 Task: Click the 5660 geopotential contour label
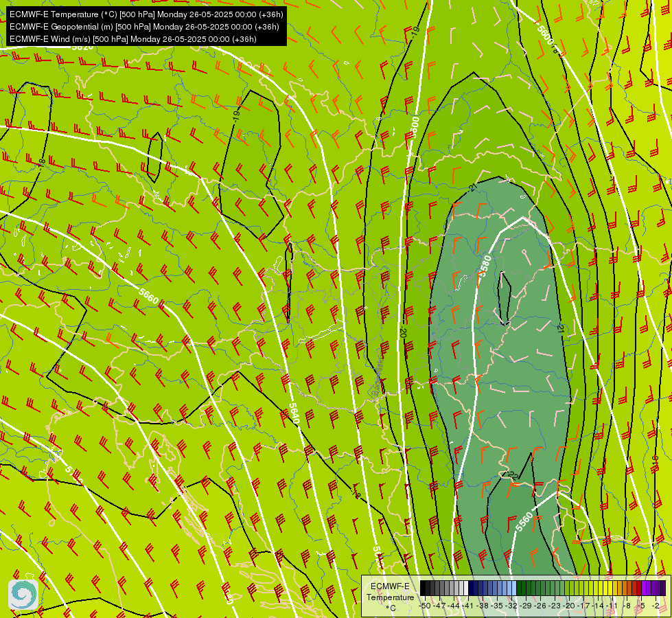point(149,296)
